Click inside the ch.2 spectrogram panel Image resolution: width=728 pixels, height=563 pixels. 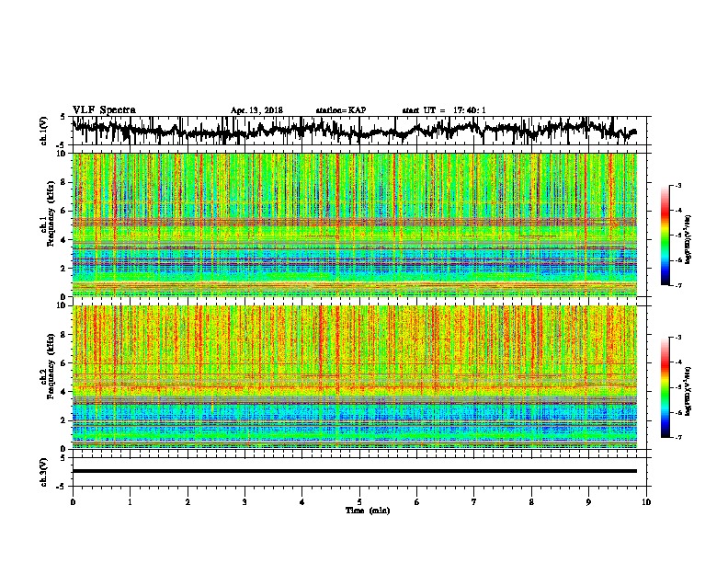[x=355, y=377]
